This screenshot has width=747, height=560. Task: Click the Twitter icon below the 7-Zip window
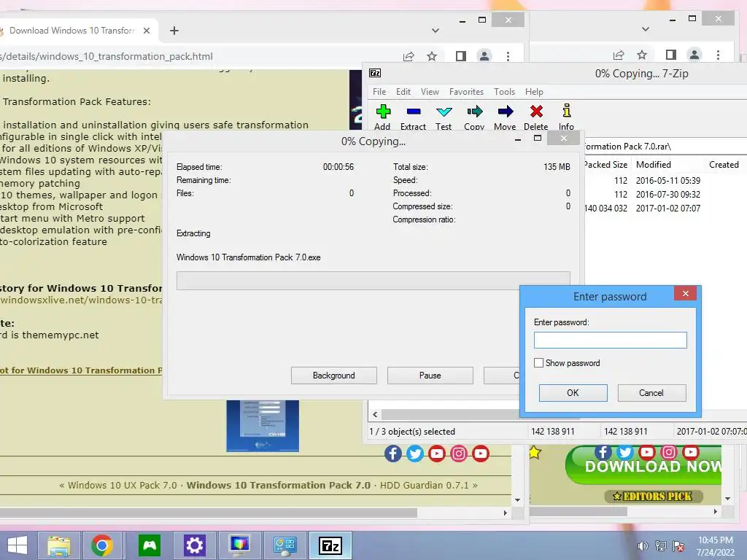(415, 454)
